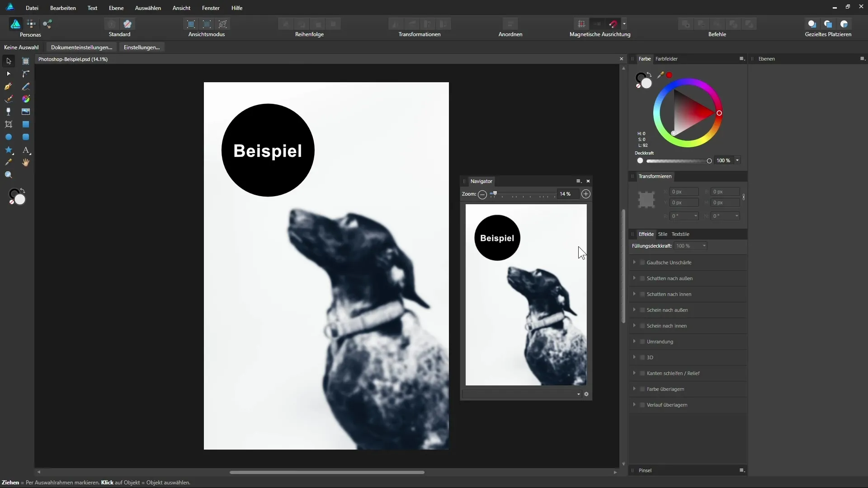Select the Color Picker eyedropper tool
Viewport: 868px width, 488px height.
click(x=9, y=162)
